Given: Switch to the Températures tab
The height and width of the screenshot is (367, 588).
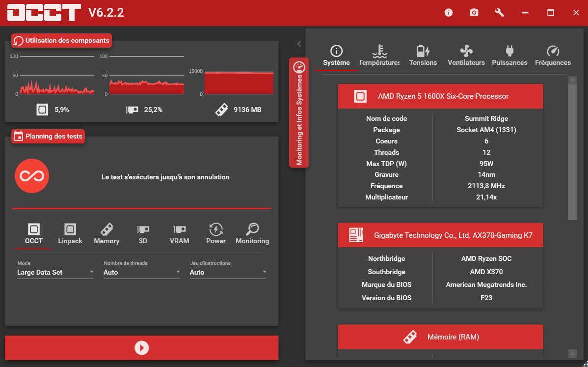Looking at the screenshot, I should tap(379, 56).
